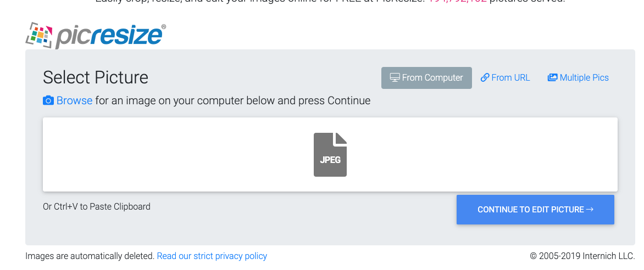Click the pink pictures served counter
This screenshot has height=270, width=644.
point(458,1)
